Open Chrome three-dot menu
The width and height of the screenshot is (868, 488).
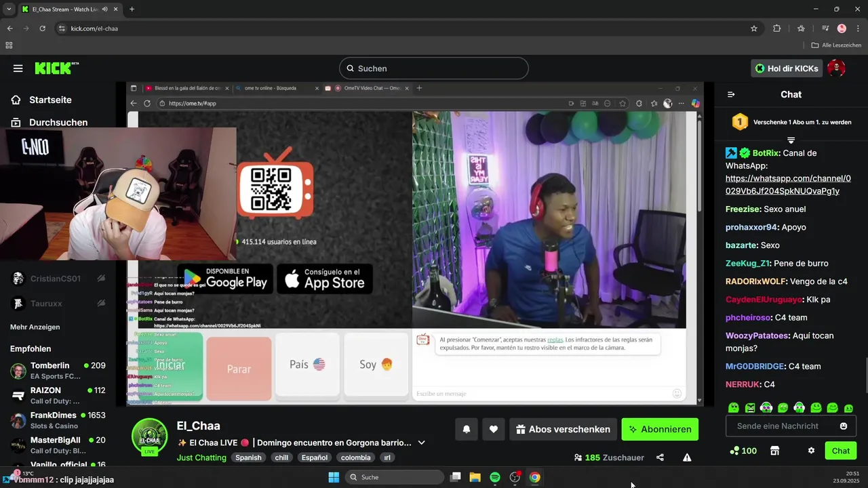(x=858, y=28)
